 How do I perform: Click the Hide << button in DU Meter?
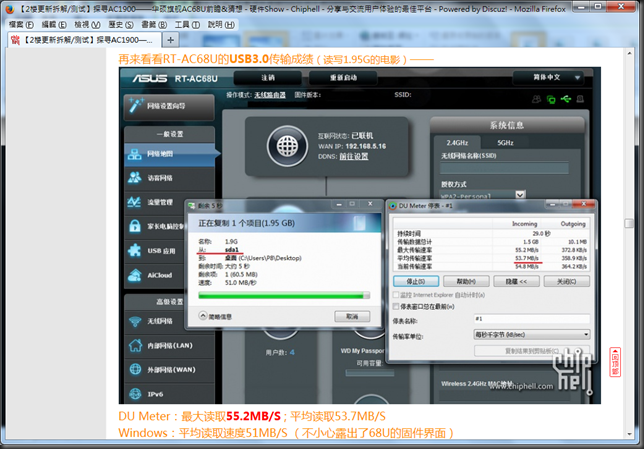516,281
